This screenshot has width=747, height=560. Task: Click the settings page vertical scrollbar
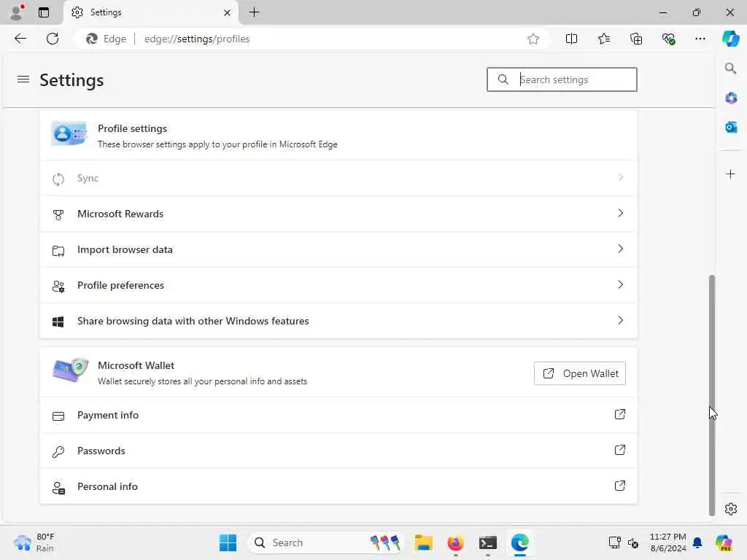coord(712,394)
